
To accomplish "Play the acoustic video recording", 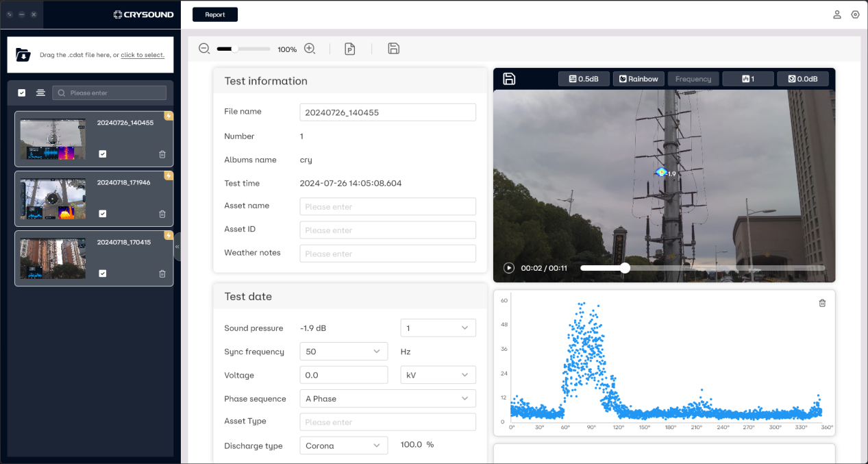I will point(509,268).
